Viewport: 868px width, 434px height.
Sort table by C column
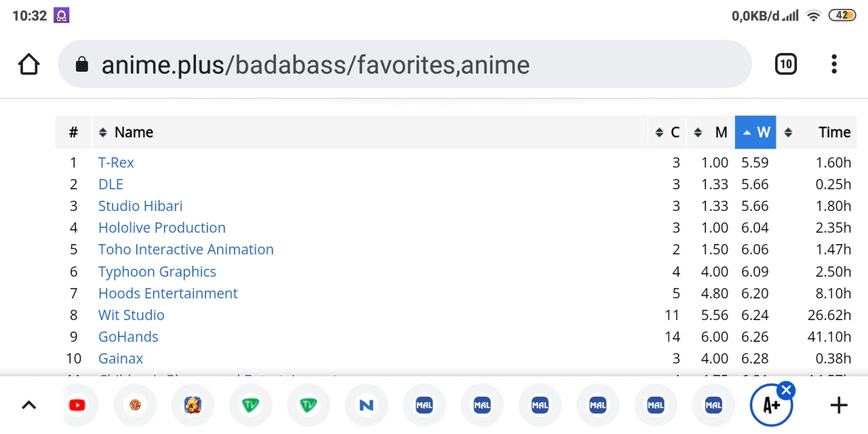[667, 132]
